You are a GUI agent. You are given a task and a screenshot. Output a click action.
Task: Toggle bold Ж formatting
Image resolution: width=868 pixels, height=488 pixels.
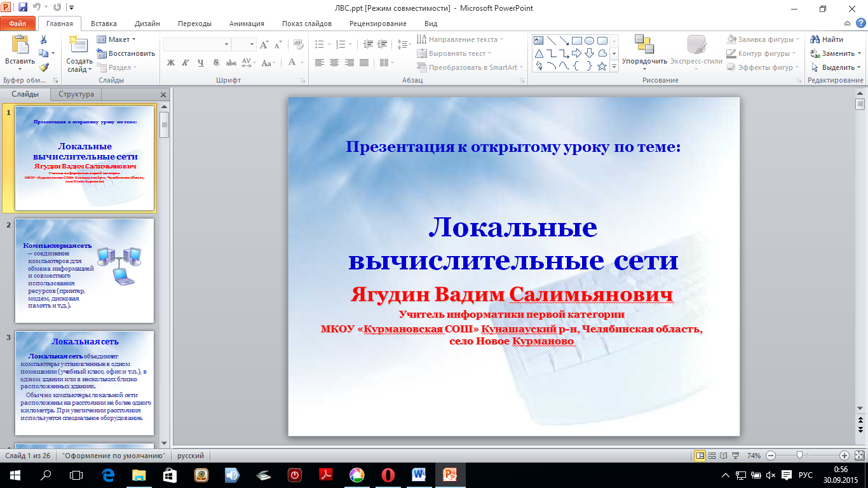[170, 63]
